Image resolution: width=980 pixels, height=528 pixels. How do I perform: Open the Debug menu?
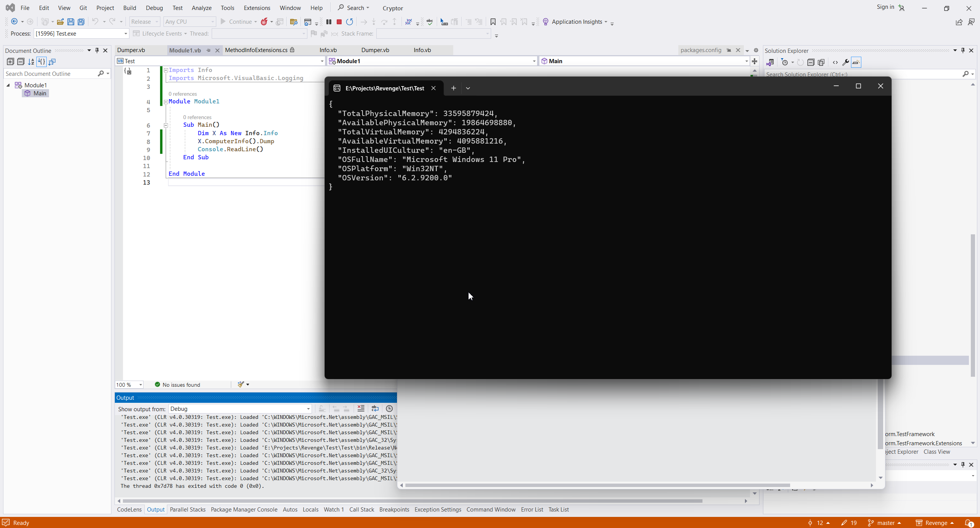(x=154, y=8)
